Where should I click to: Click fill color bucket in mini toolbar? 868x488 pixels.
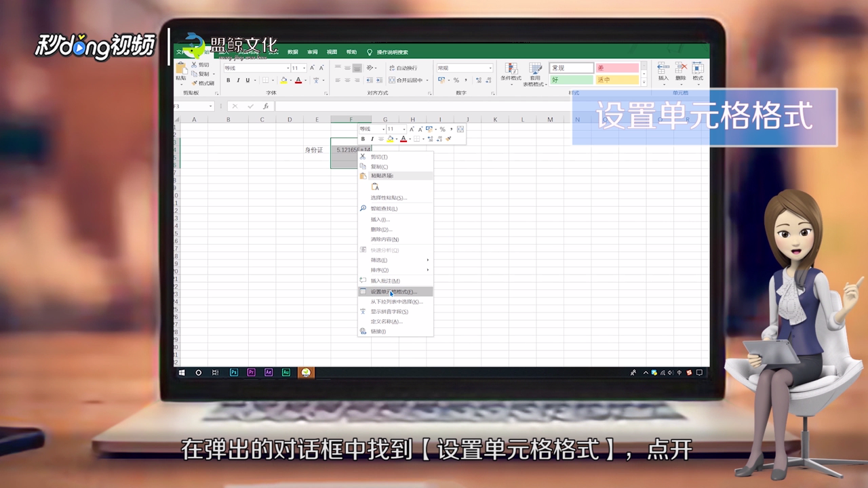[390, 139]
